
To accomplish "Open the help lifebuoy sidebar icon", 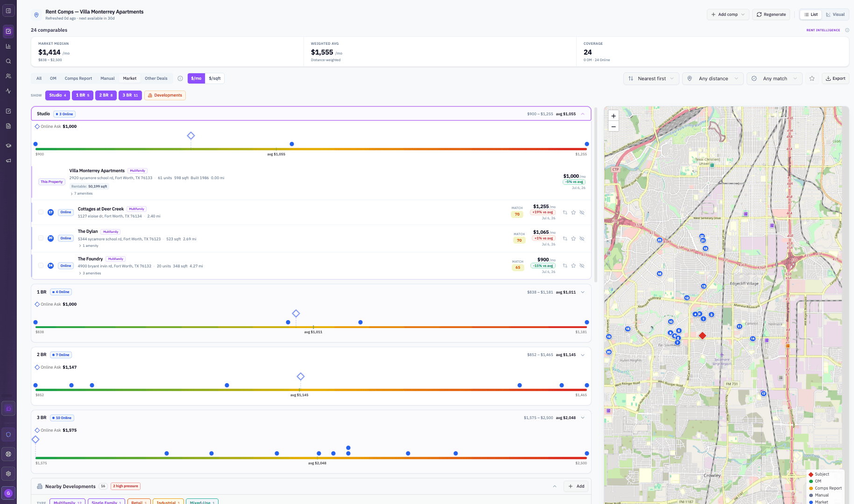I will 8,454.
